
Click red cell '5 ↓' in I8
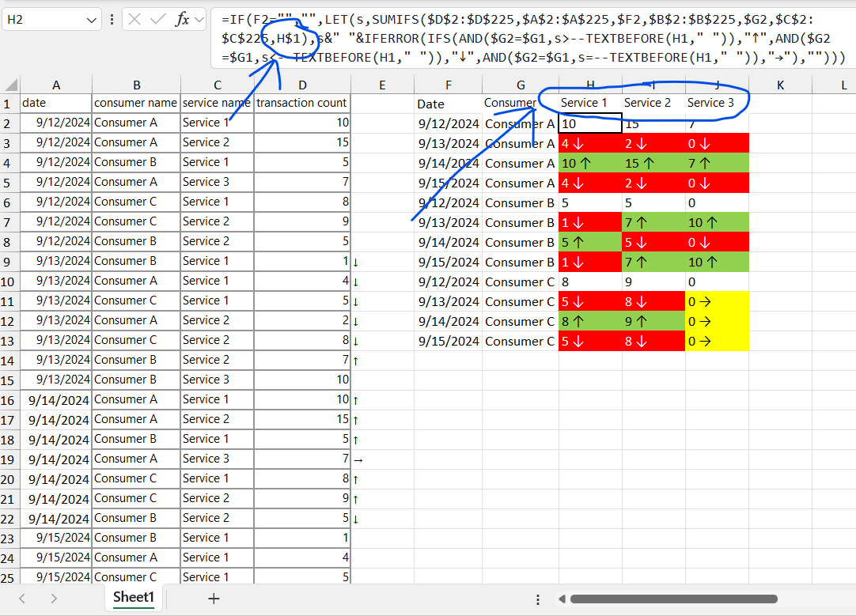653,242
